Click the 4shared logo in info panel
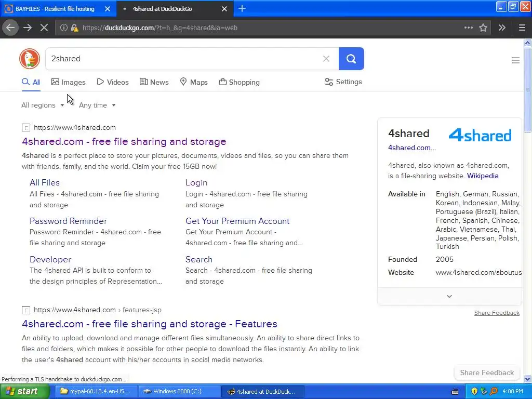Screen dimensions: 532x399 480,136
